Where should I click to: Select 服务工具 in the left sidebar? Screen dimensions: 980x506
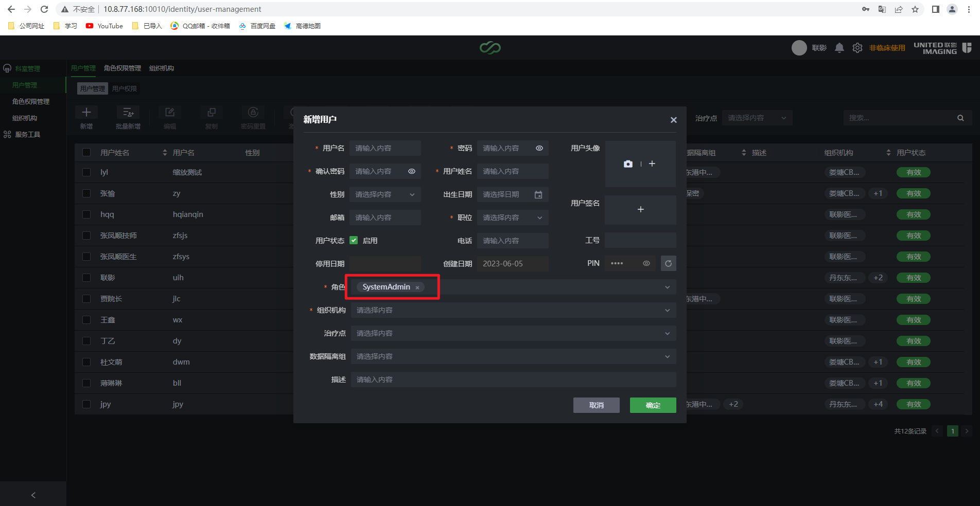[x=28, y=135]
